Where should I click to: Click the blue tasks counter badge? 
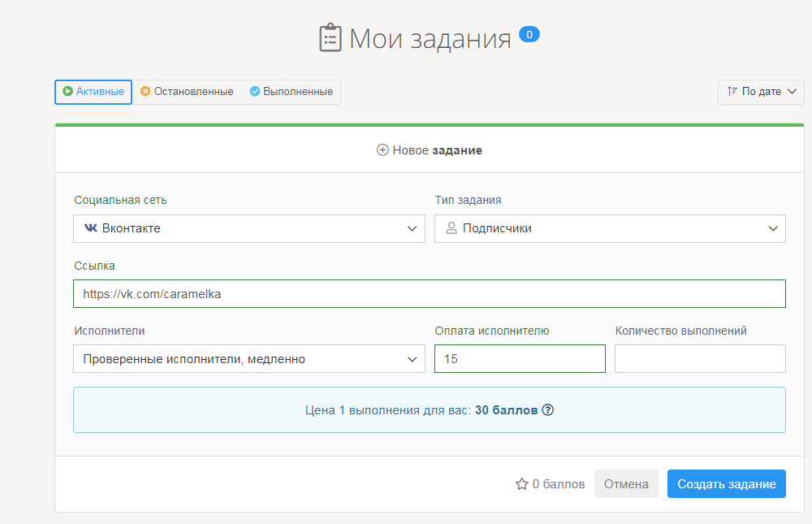529,34
